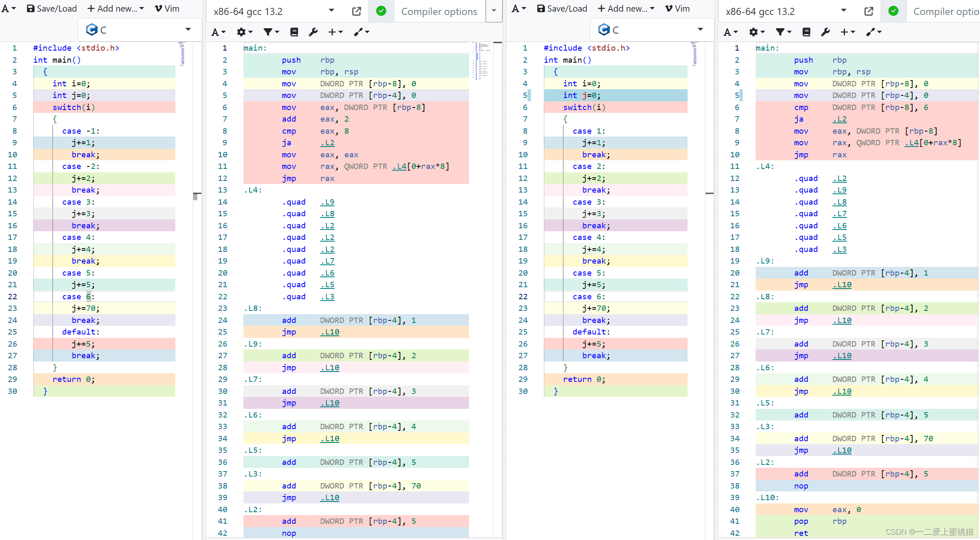The height and width of the screenshot is (540, 980).
Task: Click 'switch(i)' line in right editor
Action: 584,108
